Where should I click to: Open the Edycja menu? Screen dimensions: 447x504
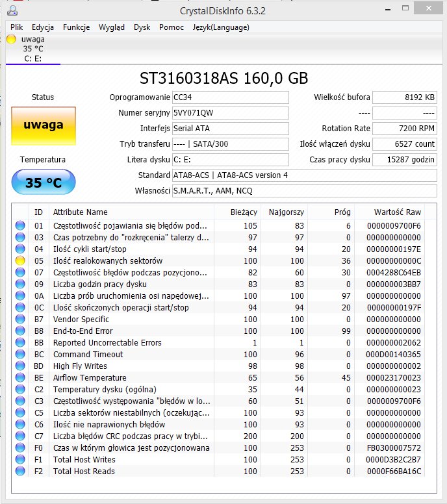(43, 27)
